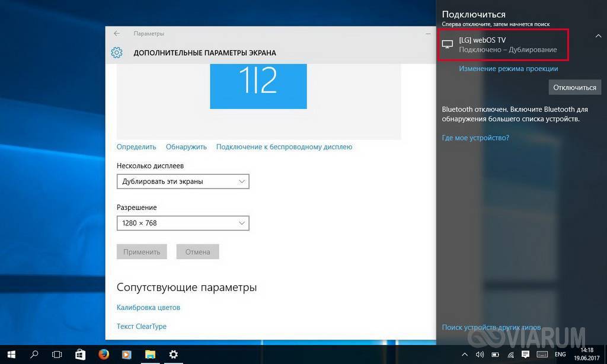607x364 pixels.
Task: Click the 'Калибровка цветов' link
Action: point(148,308)
